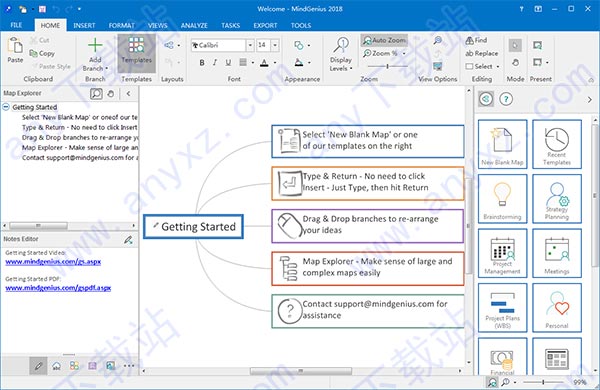
Task: Open Display Levels magnifier
Action: (340, 45)
